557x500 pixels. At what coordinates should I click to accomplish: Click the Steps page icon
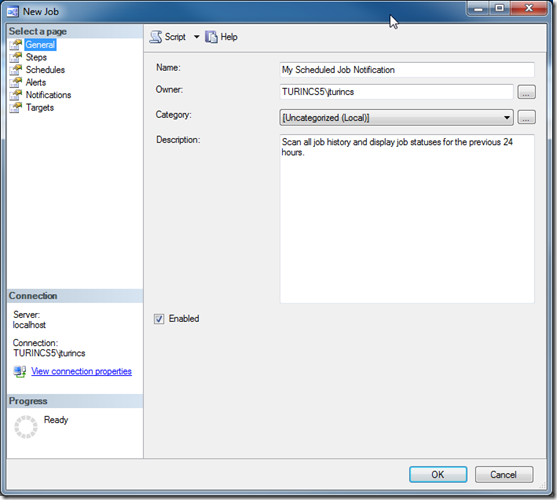coord(16,57)
